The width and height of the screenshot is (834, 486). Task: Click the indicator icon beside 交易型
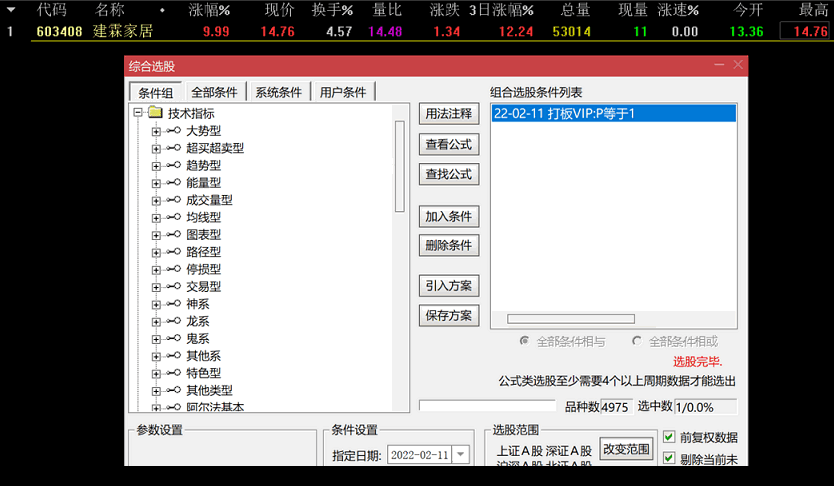pyautogui.click(x=173, y=286)
